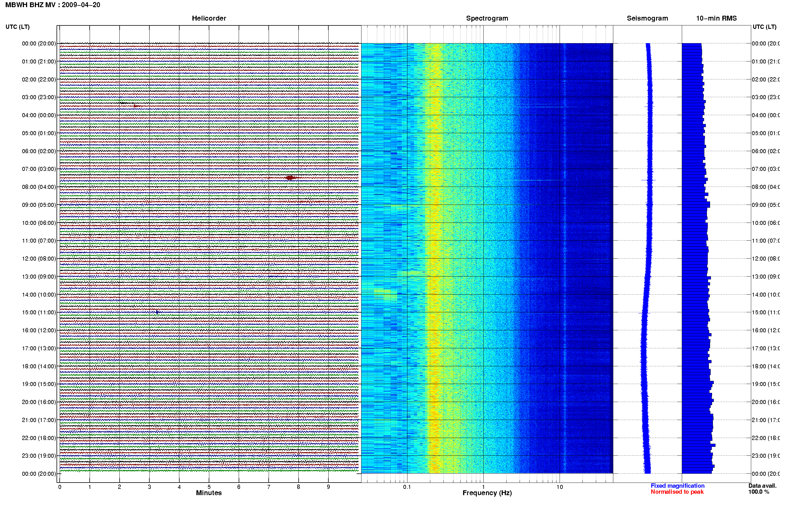The height and width of the screenshot is (508, 812).
Task: Click the blue Fixed magnification legend text
Action: (x=678, y=485)
